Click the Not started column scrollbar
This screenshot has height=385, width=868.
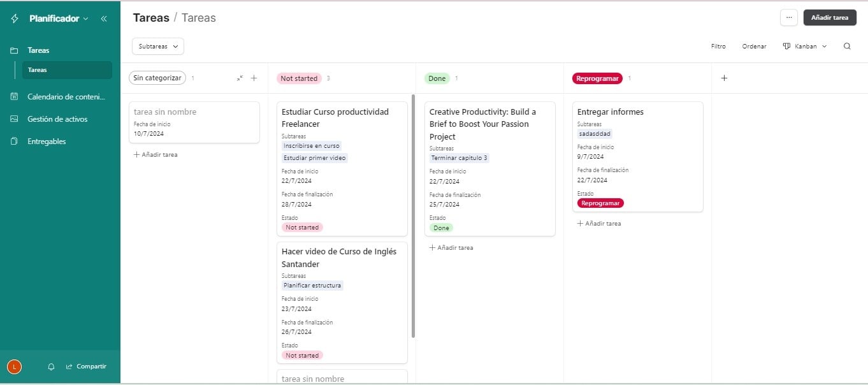tap(414, 217)
